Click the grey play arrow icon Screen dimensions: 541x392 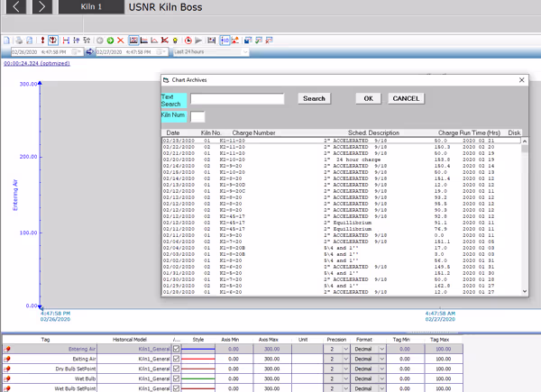(198, 41)
